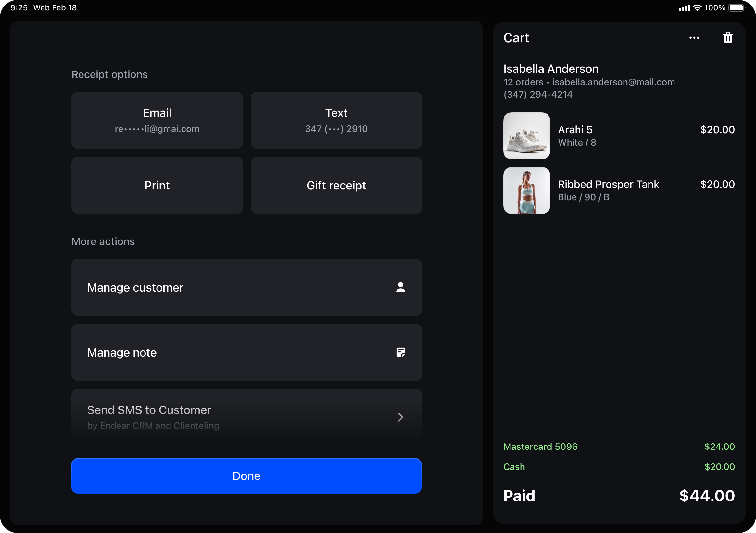This screenshot has width=756, height=533.
Task: Select Send SMS to Customer label
Action: coord(149,410)
